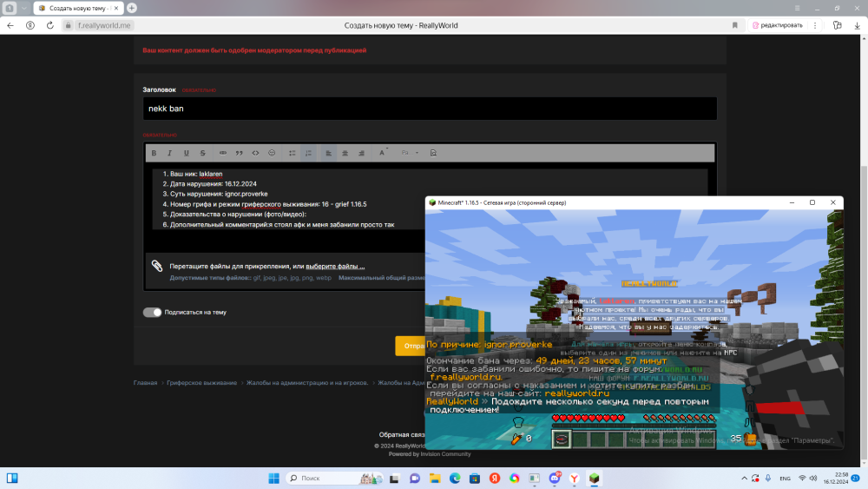Show hidden system tray icons
This screenshot has width=868, height=489.
coord(744,478)
